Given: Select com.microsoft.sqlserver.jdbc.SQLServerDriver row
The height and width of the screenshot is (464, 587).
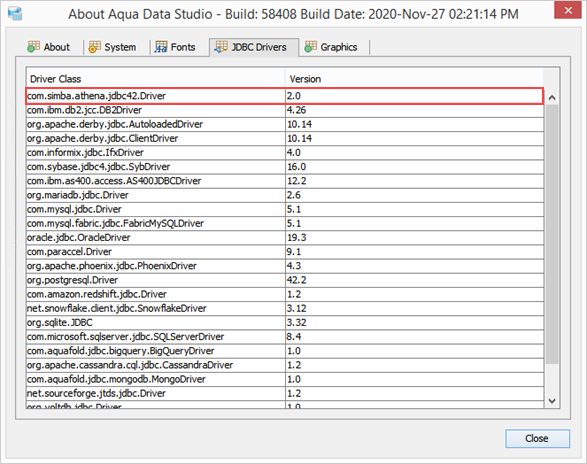Looking at the screenshot, I should [285, 337].
